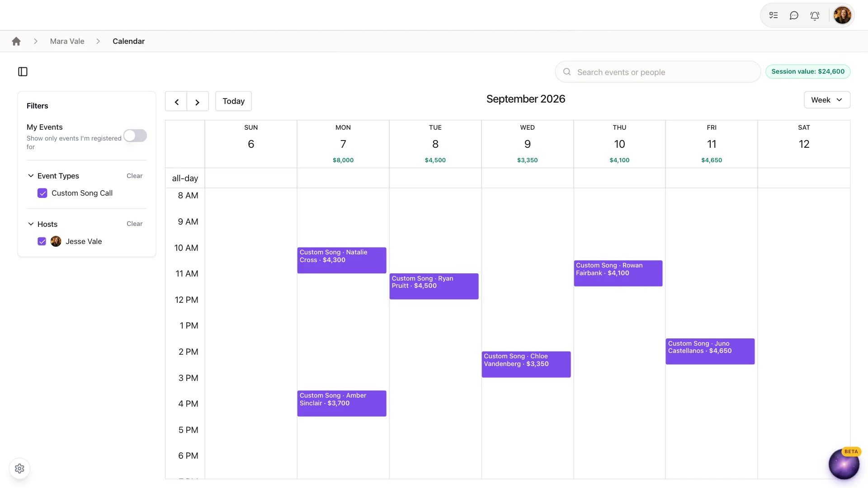Screen dimensions: 868x488
Task: Clear the Hosts filter
Action: pyautogui.click(x=134, y=224)
